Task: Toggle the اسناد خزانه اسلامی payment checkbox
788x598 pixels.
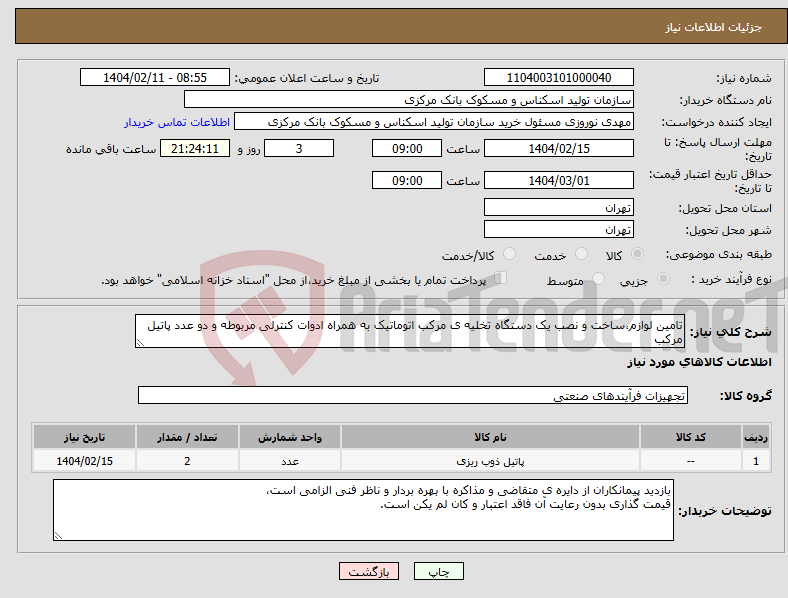Action: pyautogui.click(x=501, y=278)
